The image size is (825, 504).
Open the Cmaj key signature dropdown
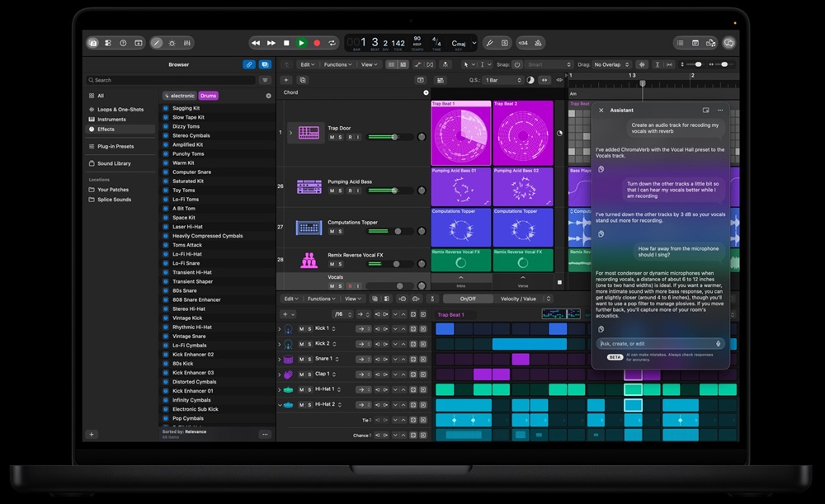tap(463, 43)
